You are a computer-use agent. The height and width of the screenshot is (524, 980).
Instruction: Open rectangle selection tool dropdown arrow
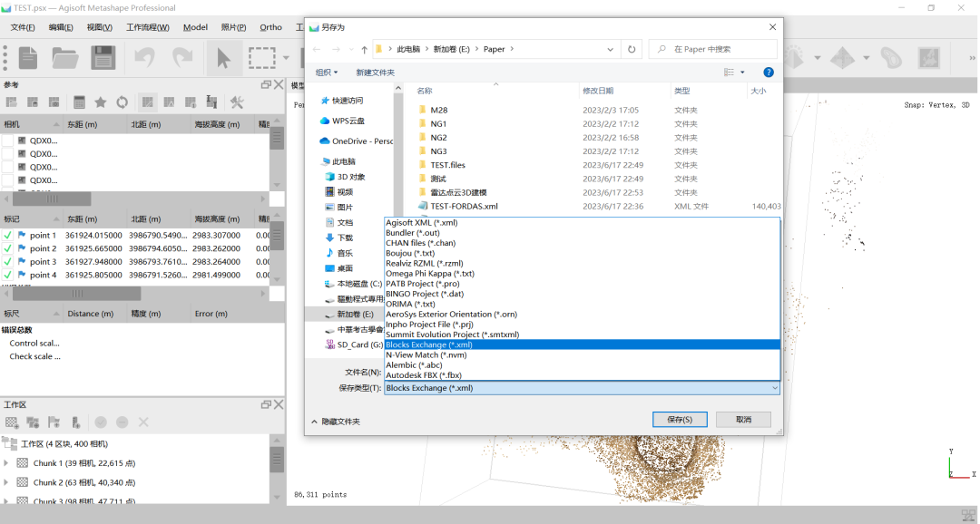pyautogui.click(x=286, y=58)
